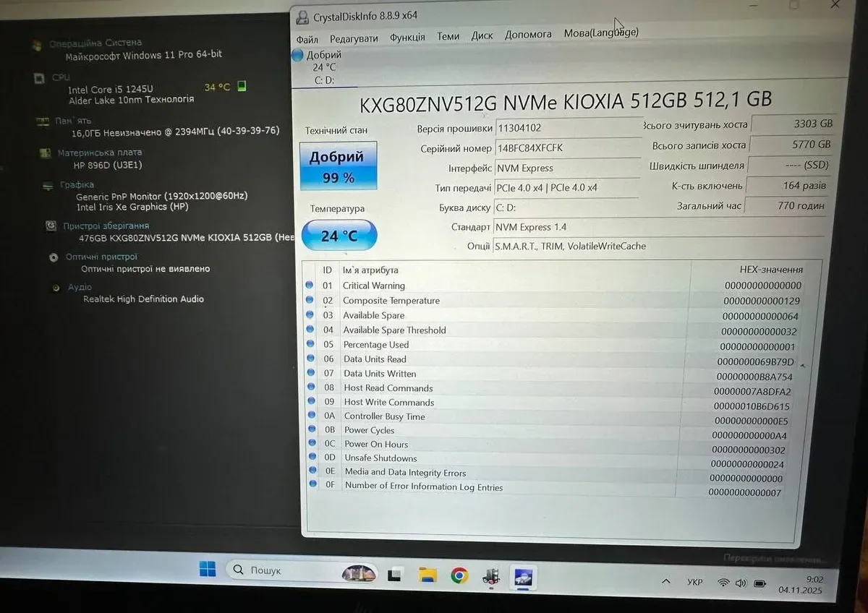Open the УКР input language switcher
The height and width of the screenshot is (613, 868).
pyautogui.click(x=694, y=582)
